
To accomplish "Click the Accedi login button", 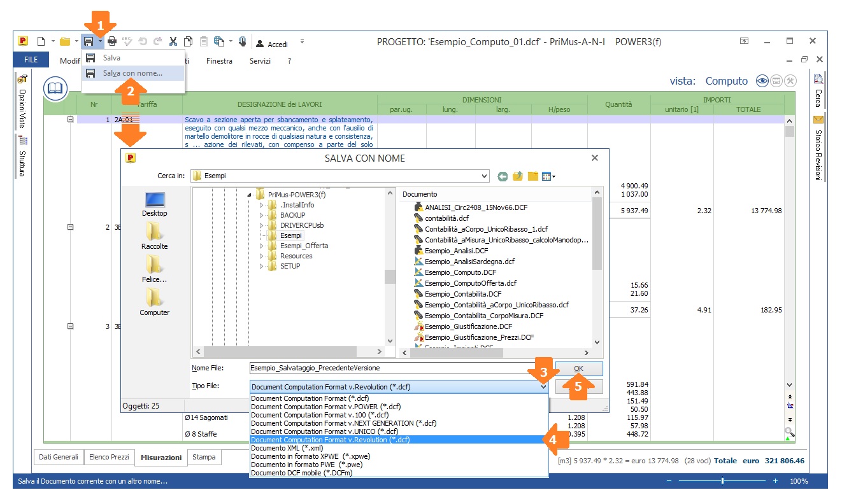I will coord(272,44).
